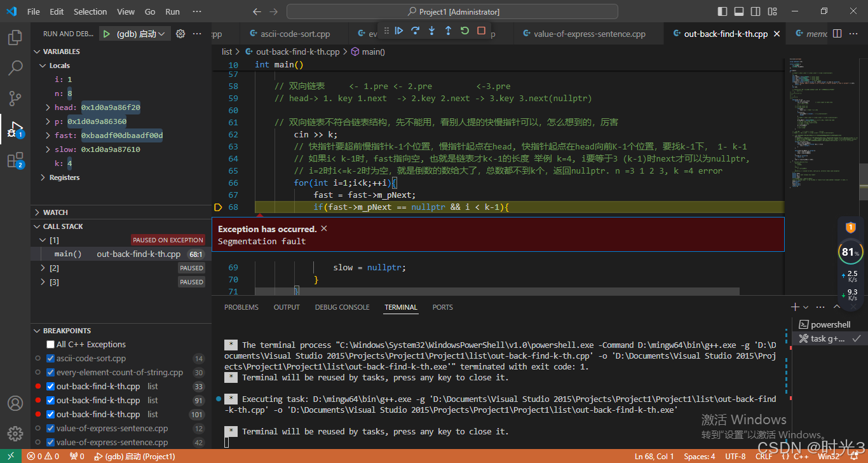Go forward with navigation arrow
Viewport: 868px width, 463px height.
click(273, 11)
